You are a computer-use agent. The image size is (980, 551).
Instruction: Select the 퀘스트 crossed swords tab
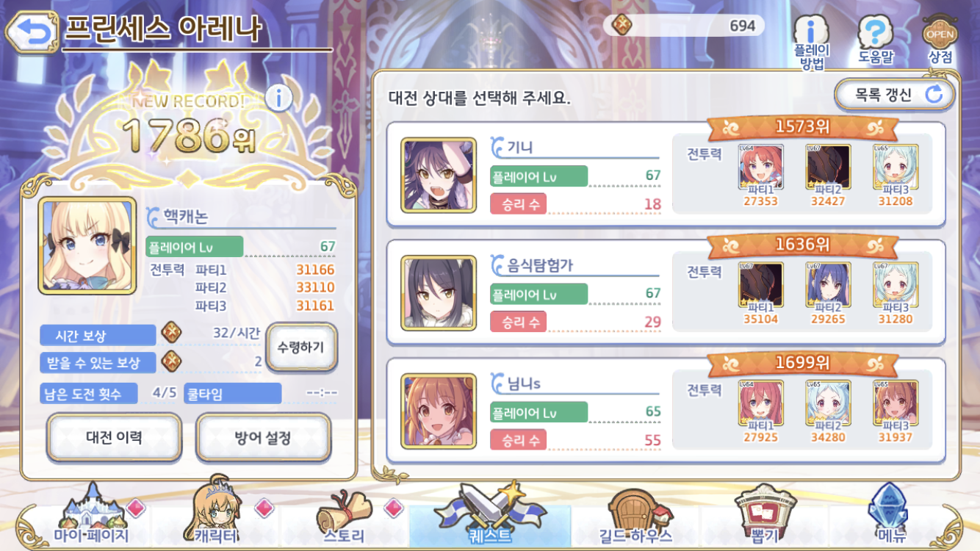pos(490,514)
